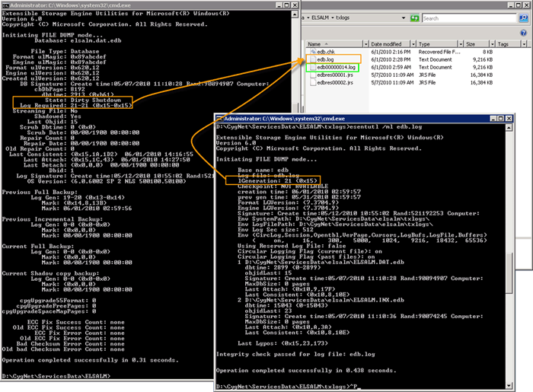Click Text Document type of edb.log row

click(x=435, y=59)
